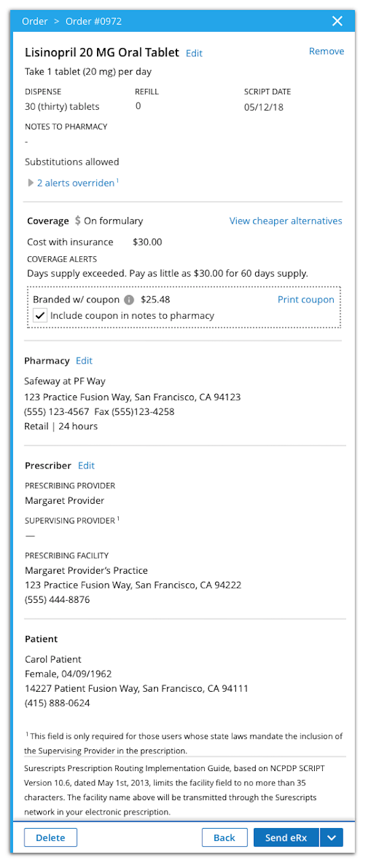Click the triangle icon beside alerts overridden

pyautogui.click(x=31, y=183)
